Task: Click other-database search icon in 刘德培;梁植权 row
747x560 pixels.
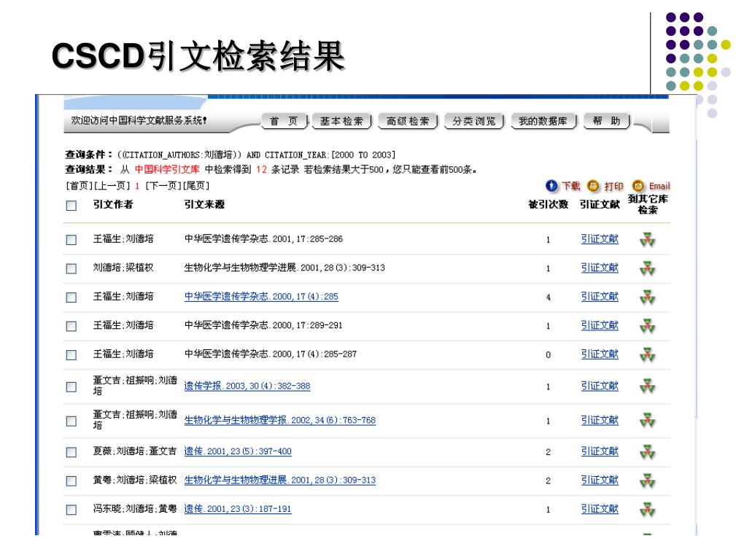Action: 648,268
